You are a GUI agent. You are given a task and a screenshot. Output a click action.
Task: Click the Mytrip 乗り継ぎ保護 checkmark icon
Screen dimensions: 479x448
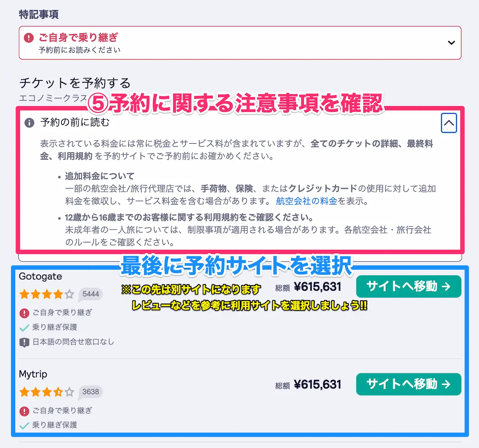coord(24,426)
